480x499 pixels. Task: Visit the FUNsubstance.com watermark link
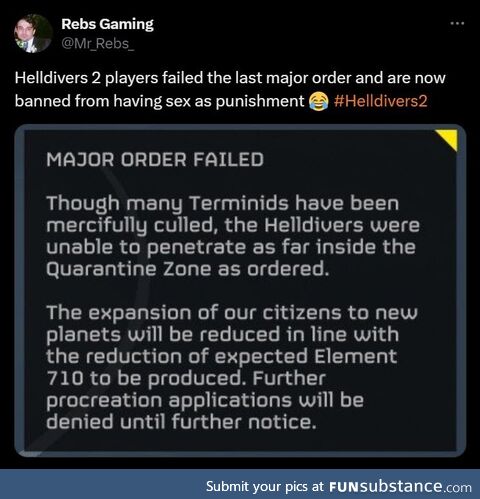point(400,487)
